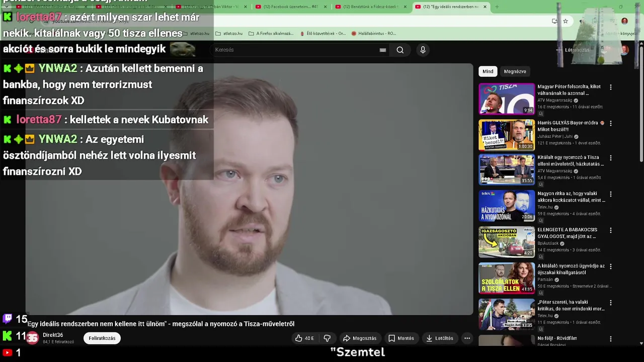Viewport: 644px width, 362px height.
Task: Open the on-screen keyboard icon in search box
Action: point(383,50)
